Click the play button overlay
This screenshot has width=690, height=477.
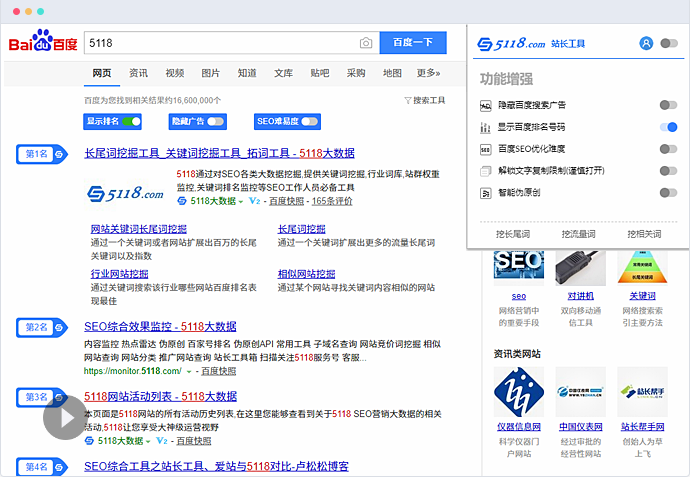(65, 418)
